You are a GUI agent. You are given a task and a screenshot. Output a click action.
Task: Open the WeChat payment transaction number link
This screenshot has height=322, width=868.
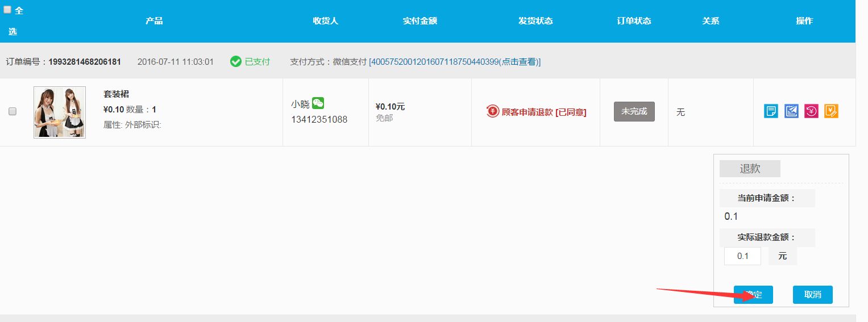pyautogui.click(x=455, y=61)
